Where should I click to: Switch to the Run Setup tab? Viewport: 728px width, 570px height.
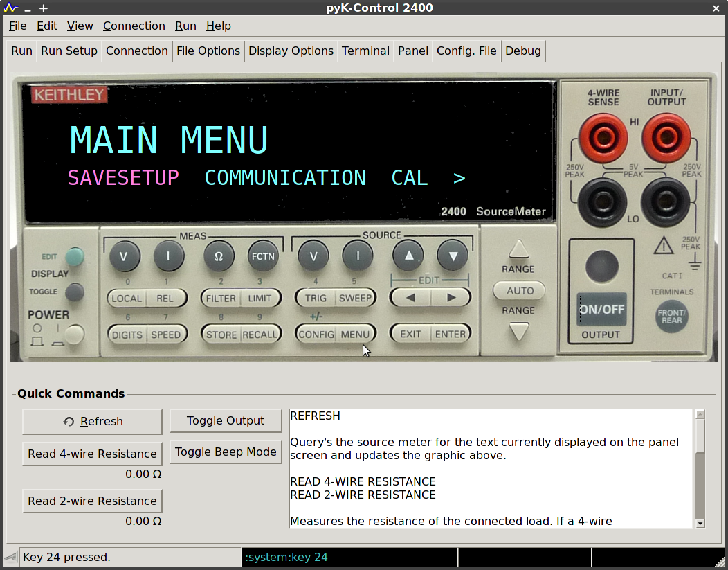69,51
